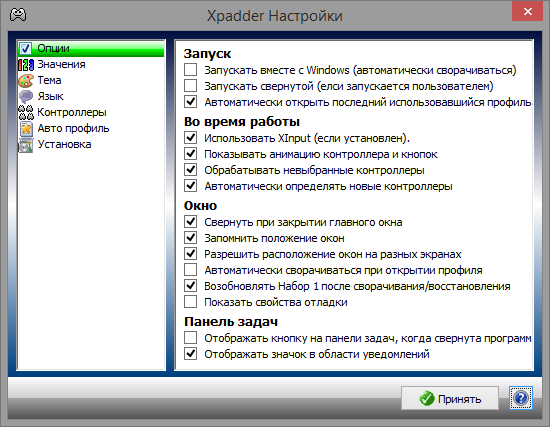
Task: Select the Значения numbers icon
Action: 26,65
